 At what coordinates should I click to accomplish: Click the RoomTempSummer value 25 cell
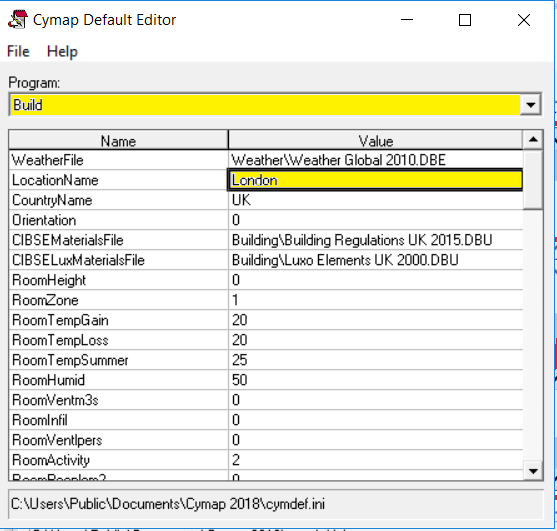pyautogui.click(x=375, y=360)
